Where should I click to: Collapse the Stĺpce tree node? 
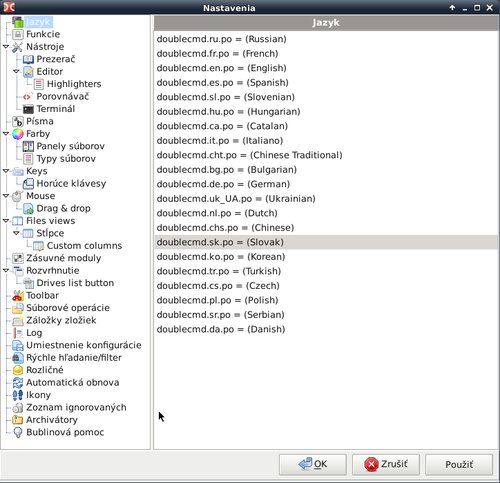(x=16, y=233)
